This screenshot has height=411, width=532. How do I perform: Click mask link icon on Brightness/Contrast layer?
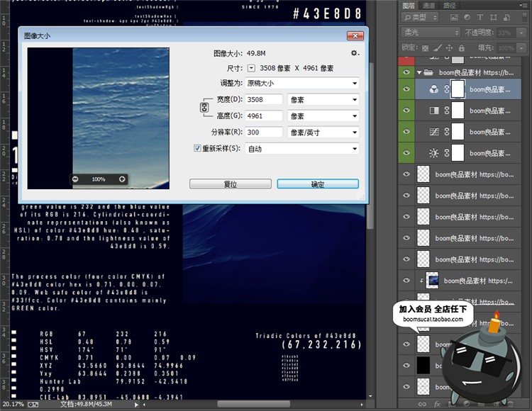(446, 153)
